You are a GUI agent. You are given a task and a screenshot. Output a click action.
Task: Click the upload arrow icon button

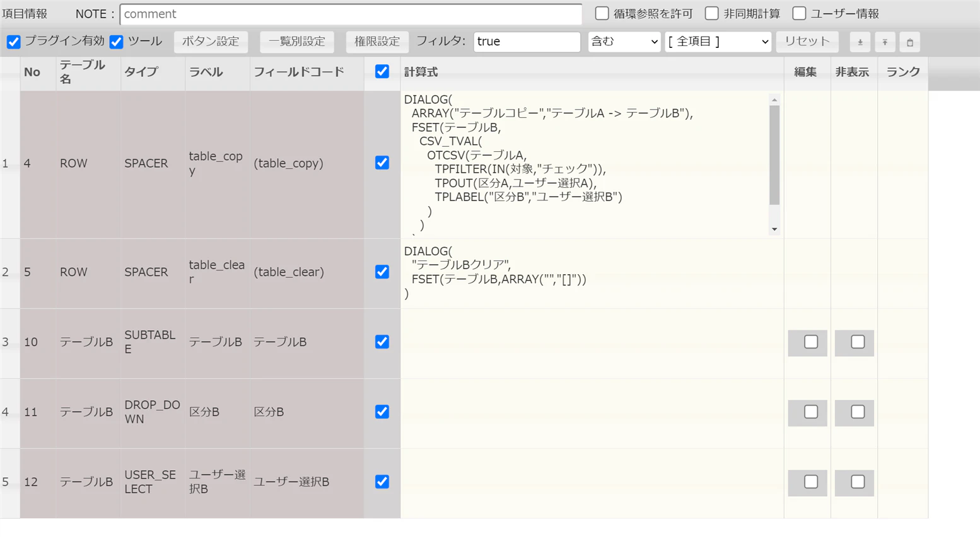pos(885,42)
